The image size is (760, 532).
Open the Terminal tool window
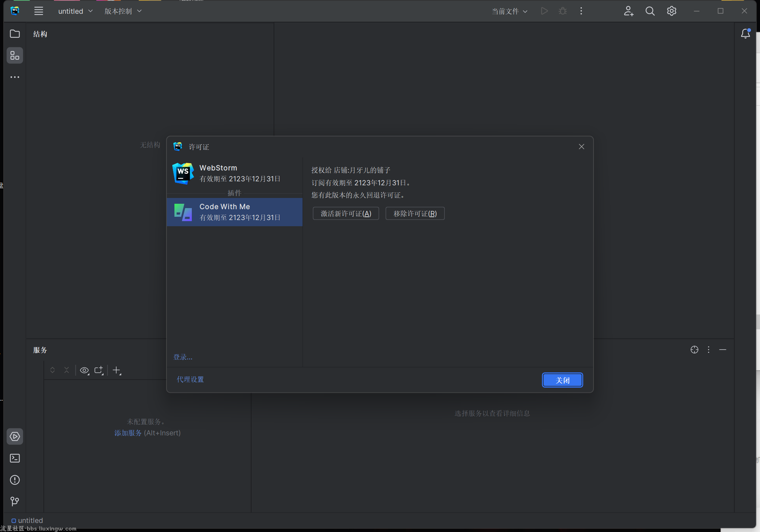pyautogui.click(x=15, y=458)
